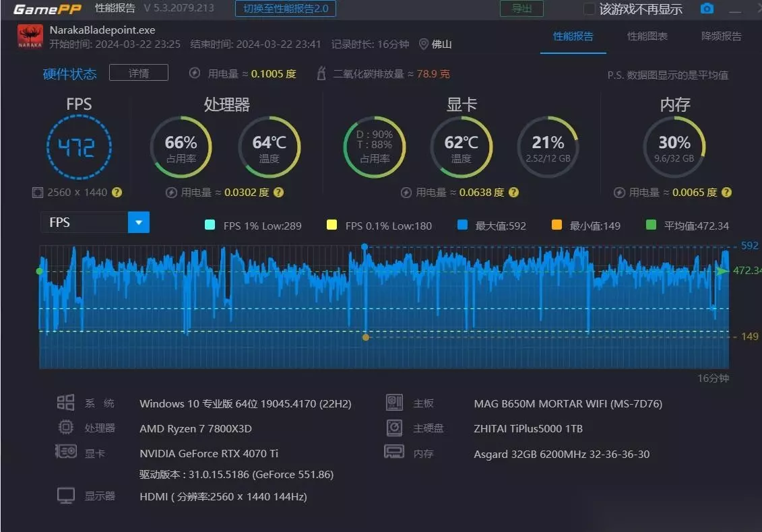Screen dimensions: 762x532
Task: Click the graphics card icon beside 显卡 row
Action: point(66,452)
